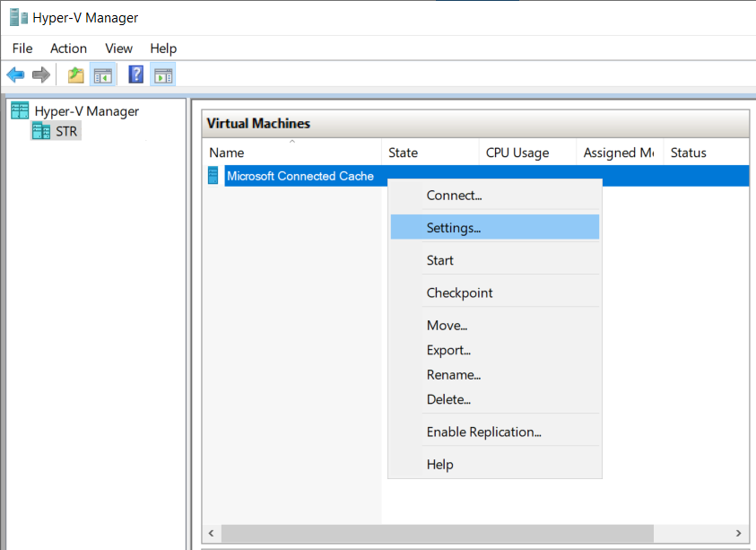756x550 pixels.
Task: Click the CPU Usage column header
Action: click(517, 153)
